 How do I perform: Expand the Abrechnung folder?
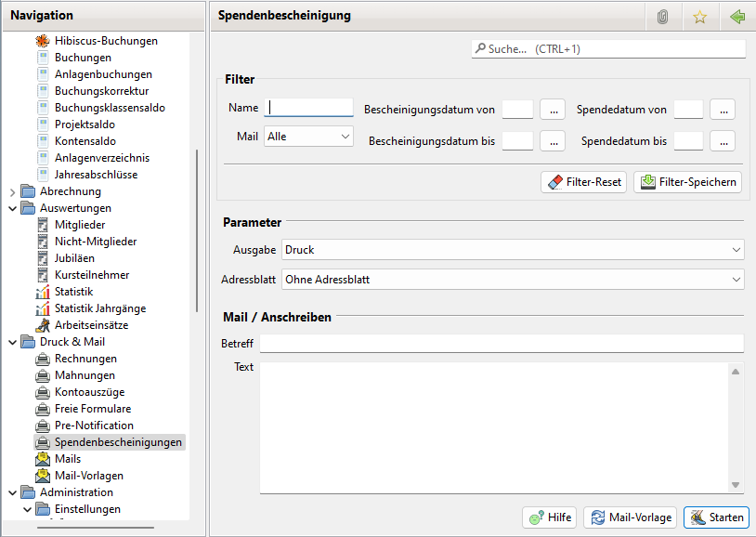[12, 191]
